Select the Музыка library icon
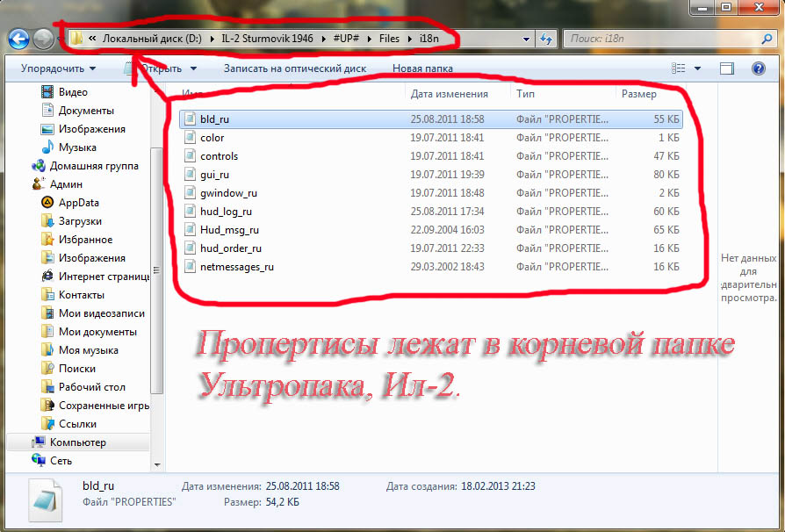This screenshot has width=785, height=532. click(x=47, y=147)
